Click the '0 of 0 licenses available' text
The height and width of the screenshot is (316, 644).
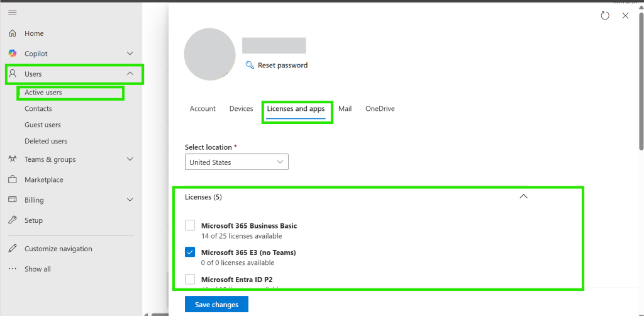coord(238,262)
